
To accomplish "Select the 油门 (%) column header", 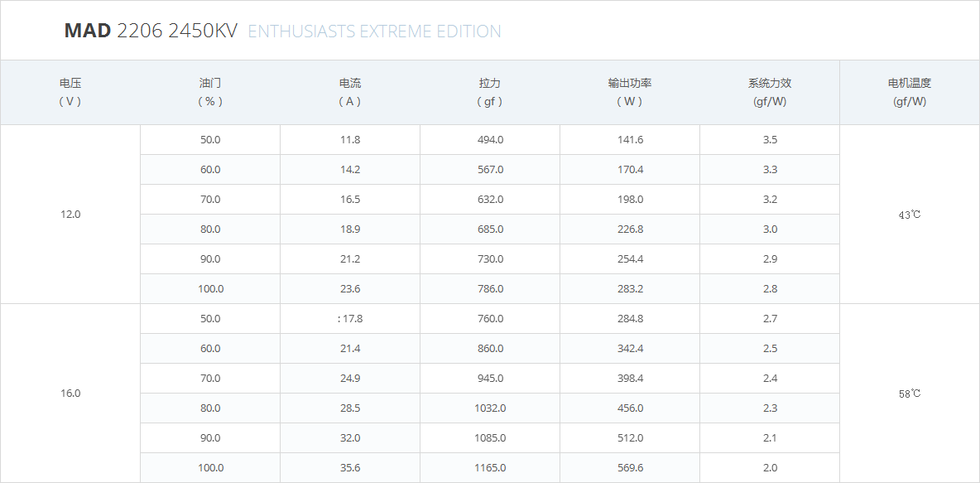I will pos(210,92).
